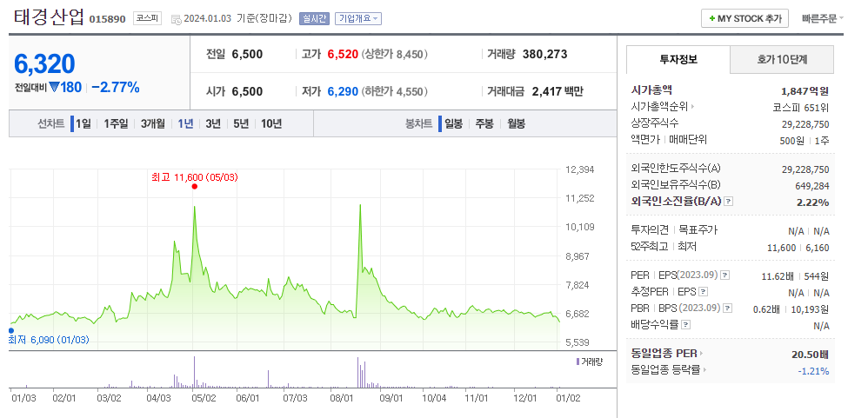This screenshot has height=418, width=868.
Task: Click the 거래대금 value 2,417 백만
Action: [558, 91]
